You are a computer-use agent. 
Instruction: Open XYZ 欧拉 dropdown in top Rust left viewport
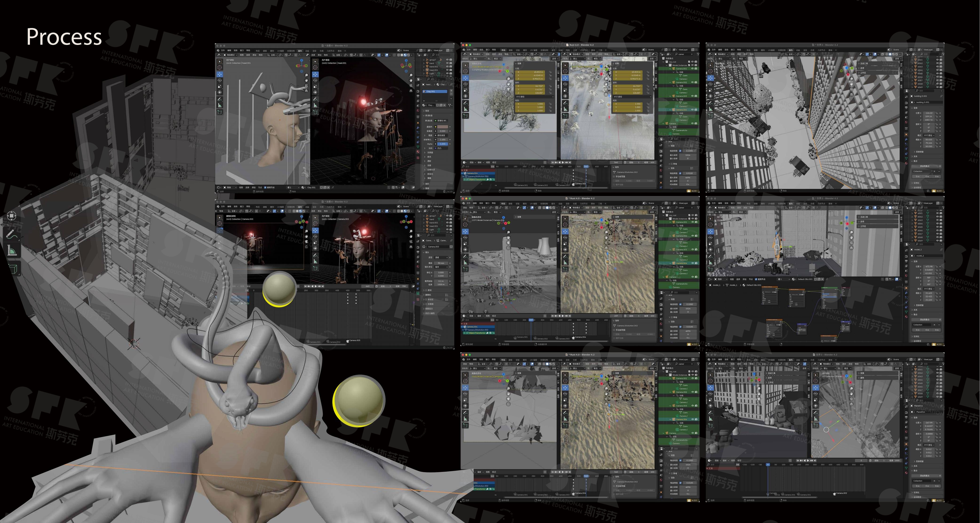coord(535,97)
